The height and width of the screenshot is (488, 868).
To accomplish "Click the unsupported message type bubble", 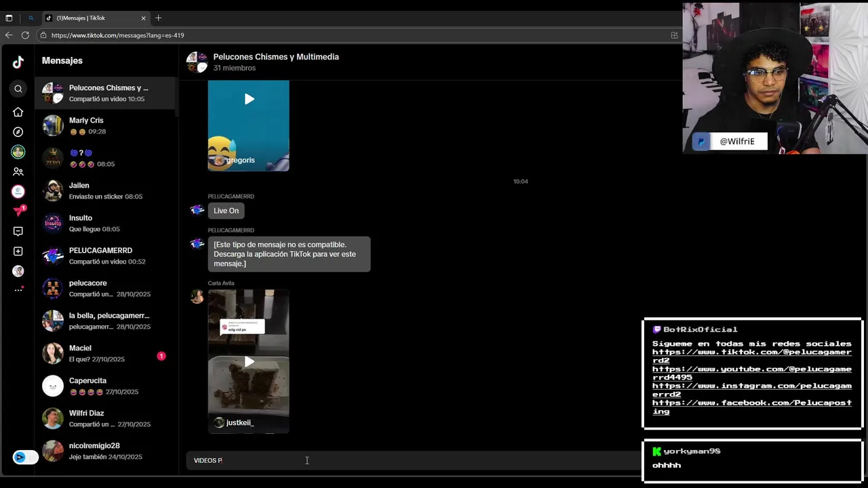I will pos(290,254).
